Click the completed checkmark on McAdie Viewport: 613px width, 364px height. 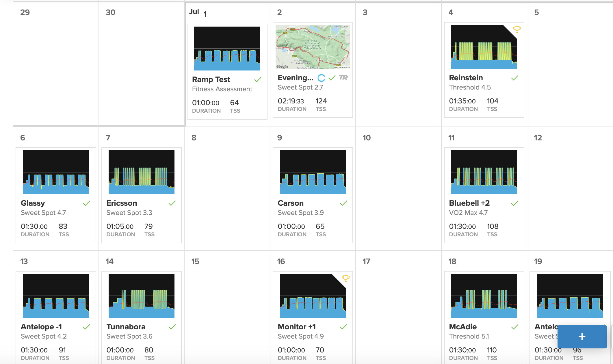point(514,327)
